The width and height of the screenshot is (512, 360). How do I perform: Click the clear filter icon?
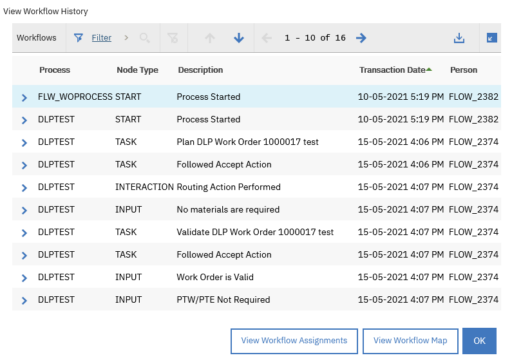click(x=173, y=38)
